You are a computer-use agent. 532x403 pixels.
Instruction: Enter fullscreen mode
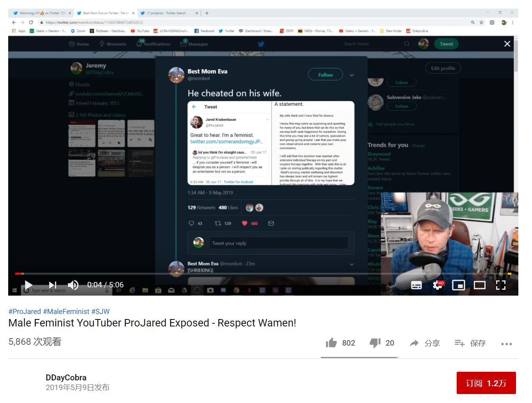point(500,285)
